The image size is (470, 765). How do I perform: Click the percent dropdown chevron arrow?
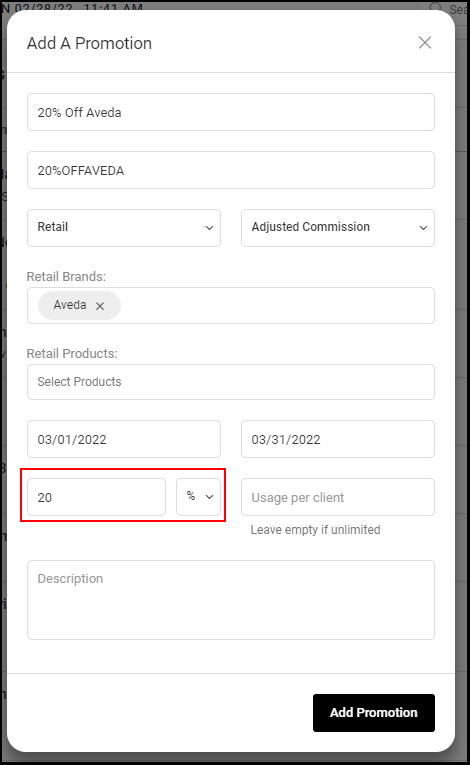[209, 497]
